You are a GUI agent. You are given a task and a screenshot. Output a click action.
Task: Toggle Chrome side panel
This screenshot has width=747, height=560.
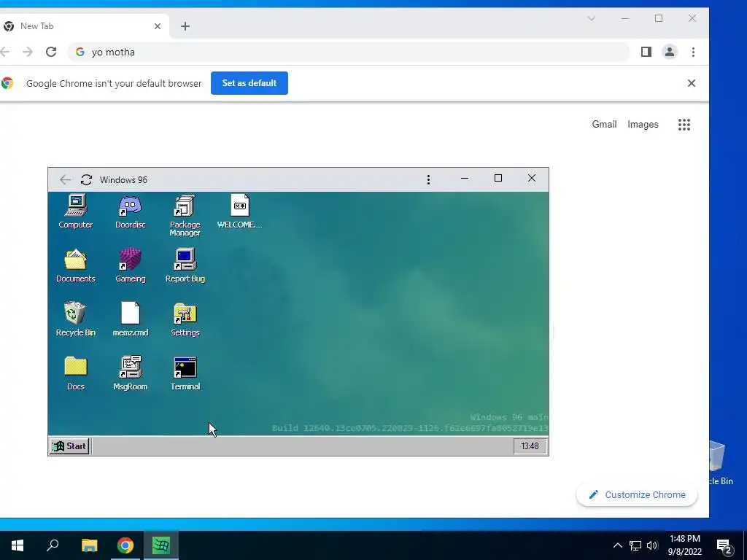[x=646, y=52]
